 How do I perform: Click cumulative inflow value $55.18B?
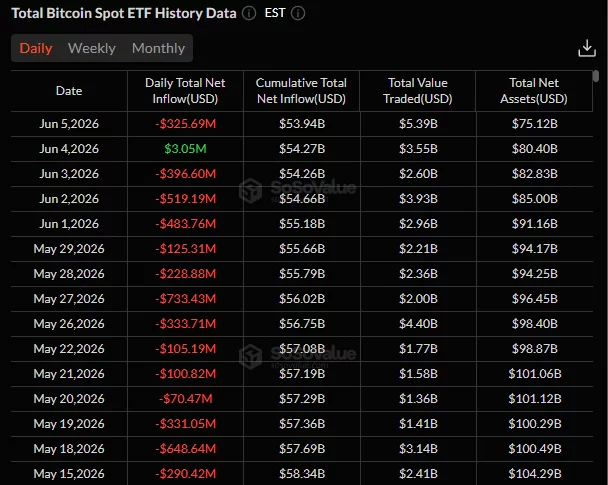[302, 224]
